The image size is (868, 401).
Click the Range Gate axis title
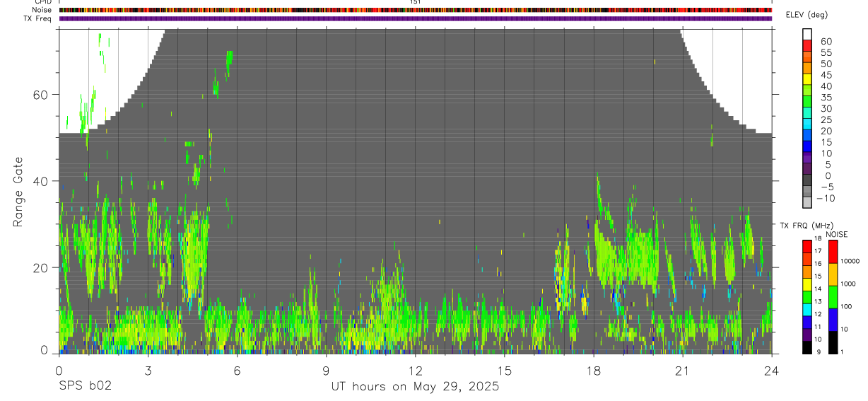pyautogui.click(x=18, y=192)
